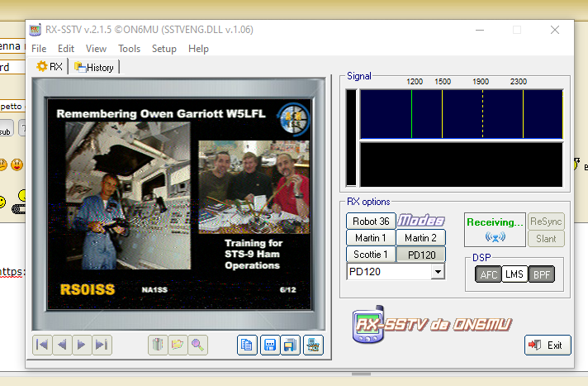Select the Robot 36 mode
Viewport: 588px width, 386px height.
click(x=371, y=222)
